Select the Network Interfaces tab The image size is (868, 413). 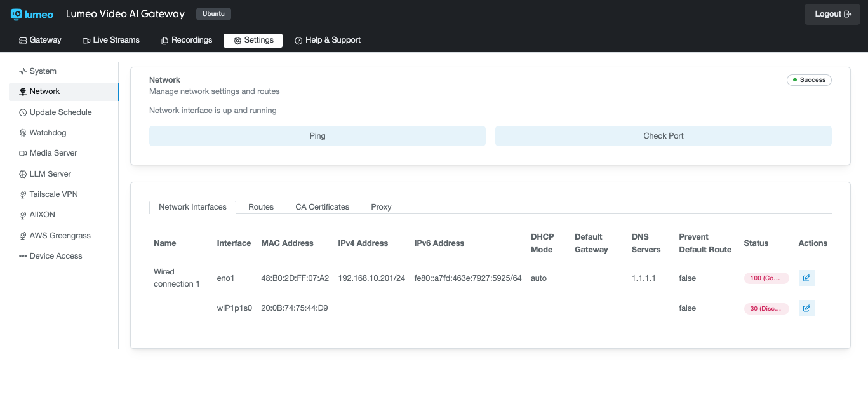(192, 207)
